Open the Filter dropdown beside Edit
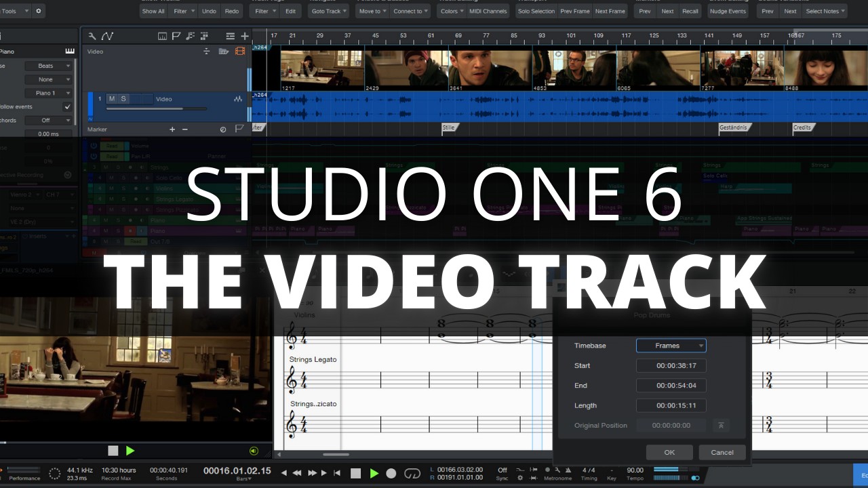Screen dimensions: 868x488 pyautogui.click(x=264, y=11)
